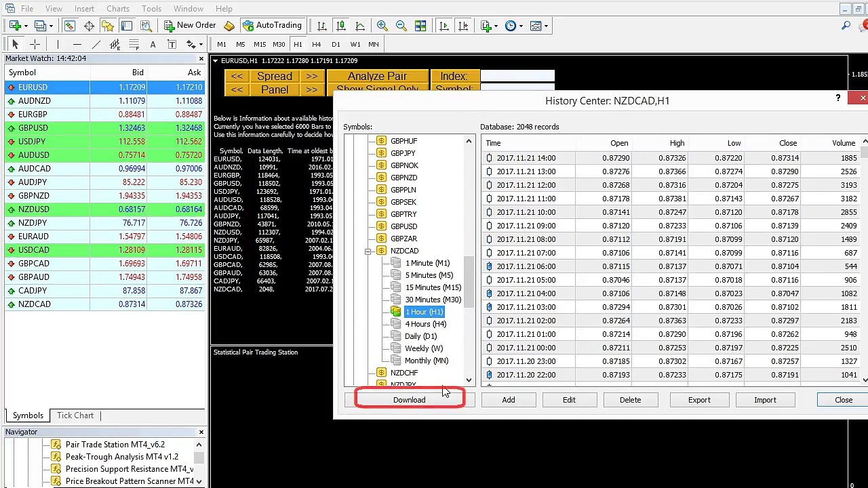Click the Add button in History Center
This screenshot has width=868, height=488.
(x=509, y=400)
